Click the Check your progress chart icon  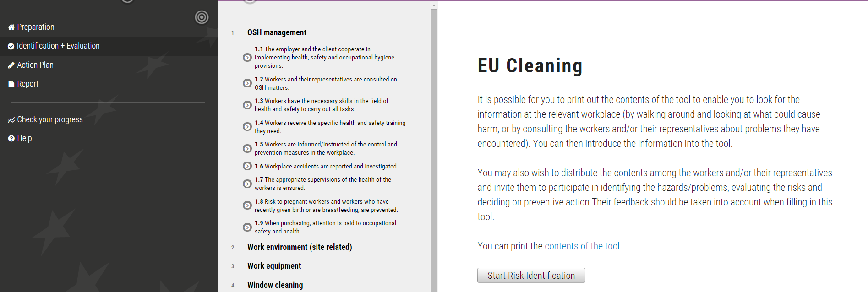pyautogui.click(x=11, y=120)
